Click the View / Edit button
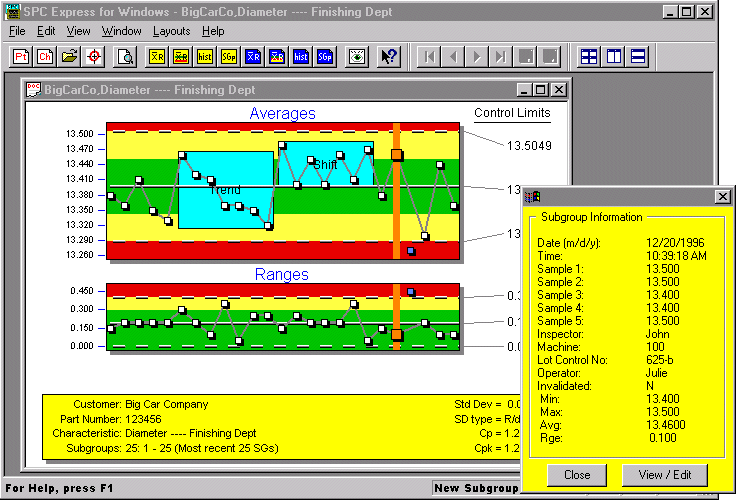Image resolution: width=736 pixels, height=500 pixels. tap(664, 474)
